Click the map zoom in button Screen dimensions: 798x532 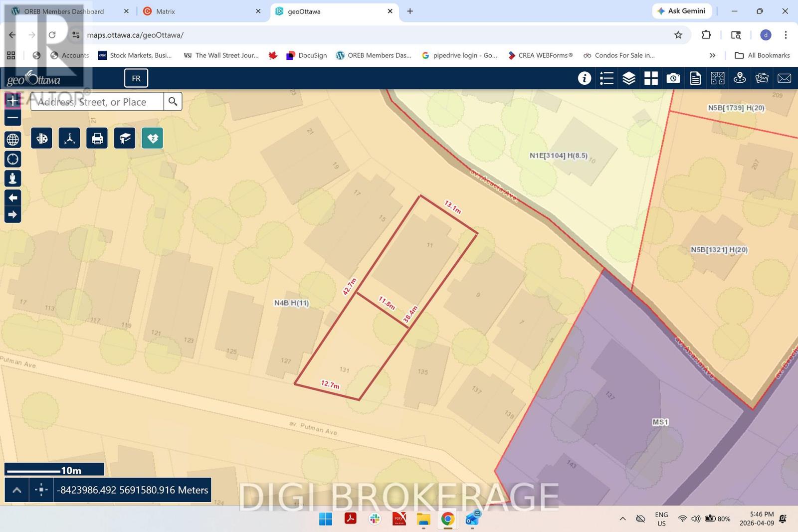click(x=13, y=100)
